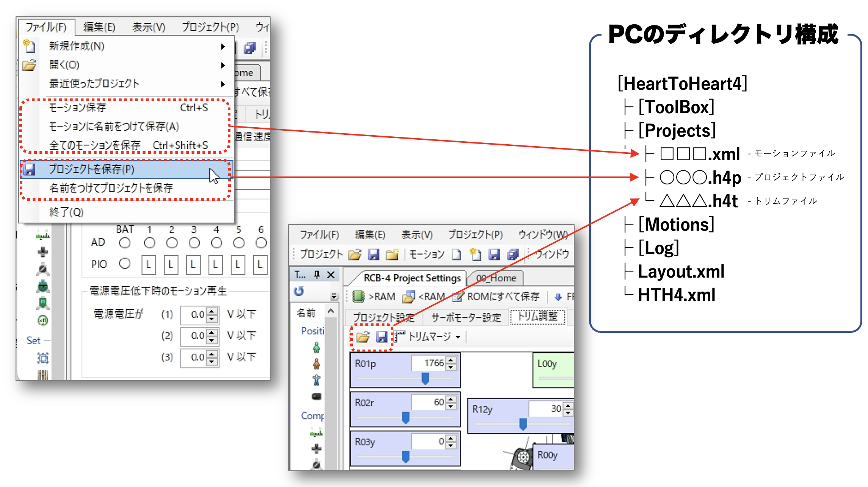Screen dimensions: 868x487
Task: Open the ウィンドウ(W) menu
Action: tap(543, 235)
